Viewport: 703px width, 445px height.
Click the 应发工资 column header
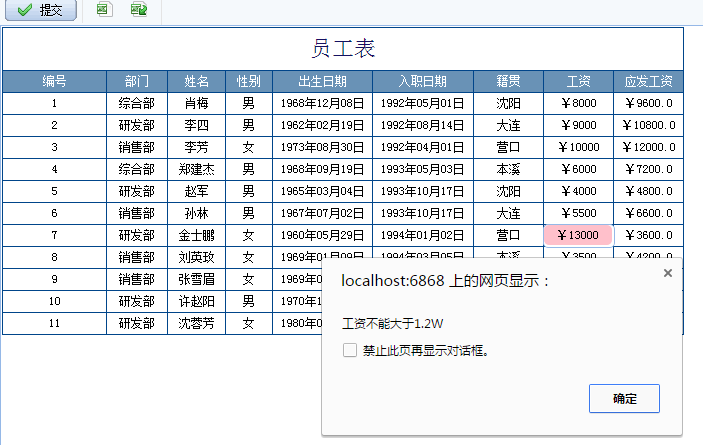tap(648, 81)
